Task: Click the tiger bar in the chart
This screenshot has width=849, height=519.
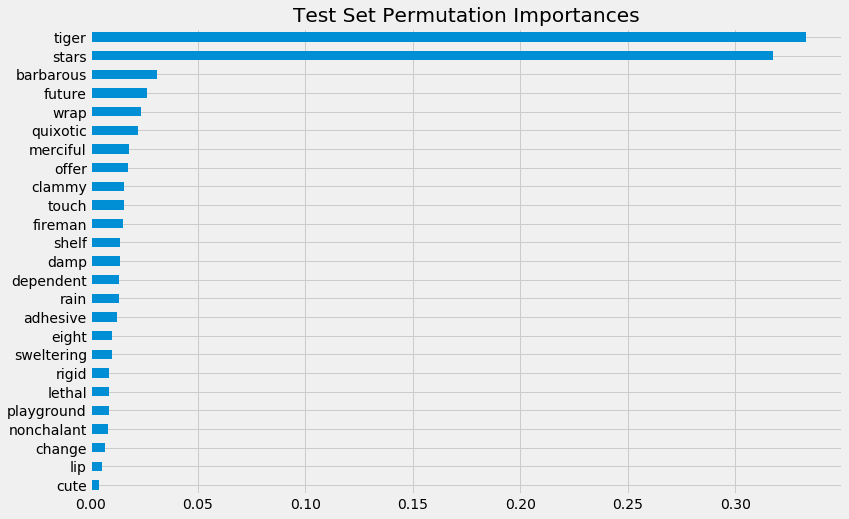Action: (x=448, y=37)
